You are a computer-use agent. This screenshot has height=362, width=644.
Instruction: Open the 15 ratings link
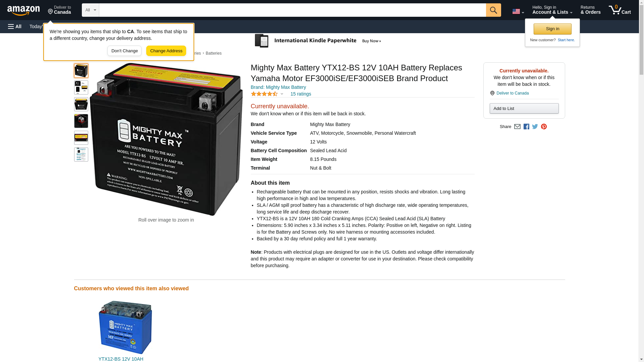(x=301, y=94)
